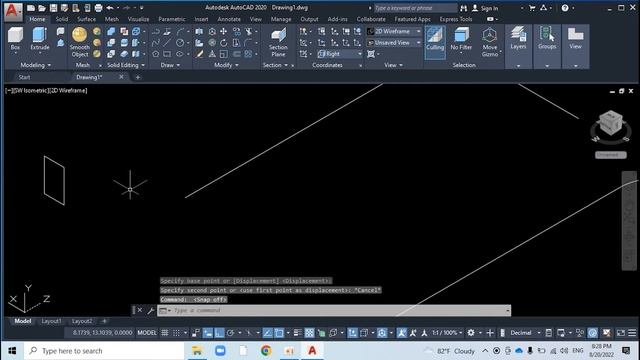This screenshot has width=640, height=360.
Task: Expand the Draw panel
Action: 170,65
